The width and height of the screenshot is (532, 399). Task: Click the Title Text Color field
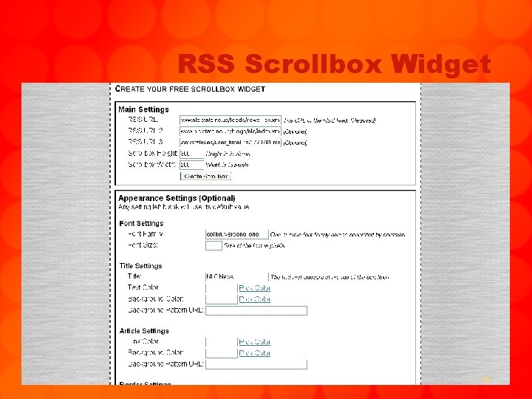(x=221, y=288)
